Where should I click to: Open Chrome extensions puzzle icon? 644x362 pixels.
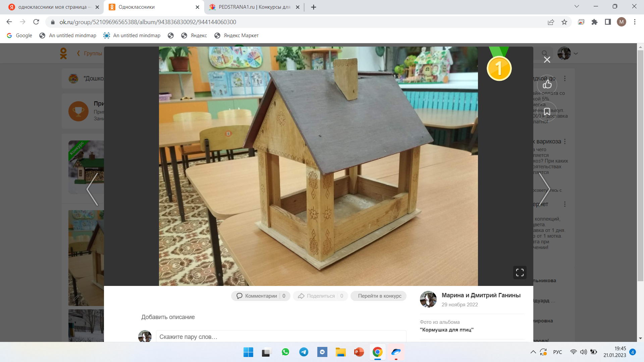pos(594,22)
